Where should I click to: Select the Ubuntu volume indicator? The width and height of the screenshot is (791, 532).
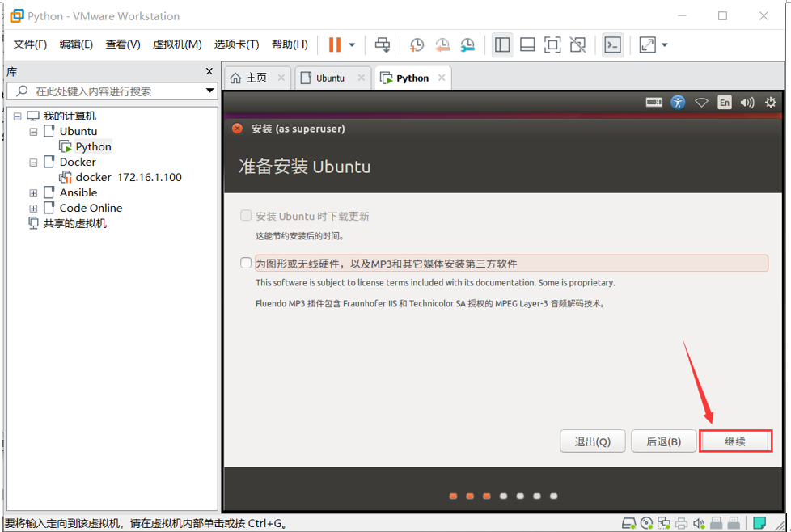point(747,102)
